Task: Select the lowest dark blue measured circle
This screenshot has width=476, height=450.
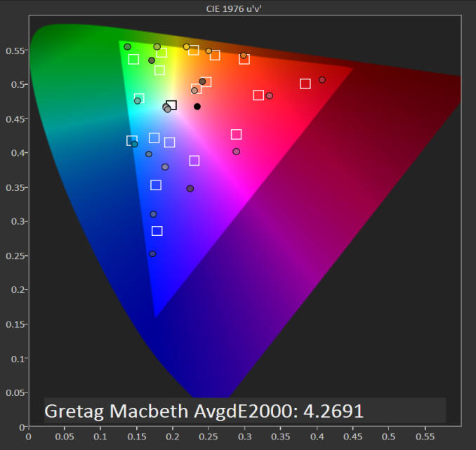Action: (x=152, y=253)
